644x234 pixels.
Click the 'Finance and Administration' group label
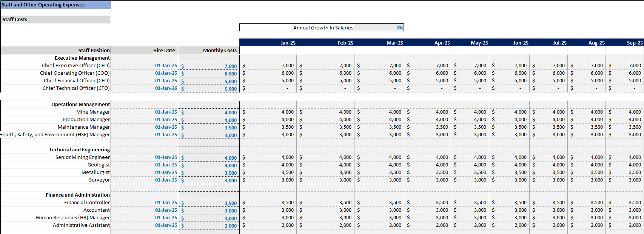click(78, 195)
